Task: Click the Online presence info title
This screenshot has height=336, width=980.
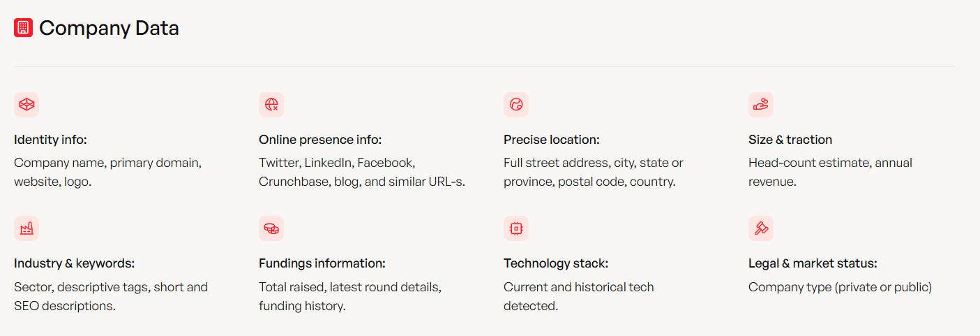Action: point(320,140)
